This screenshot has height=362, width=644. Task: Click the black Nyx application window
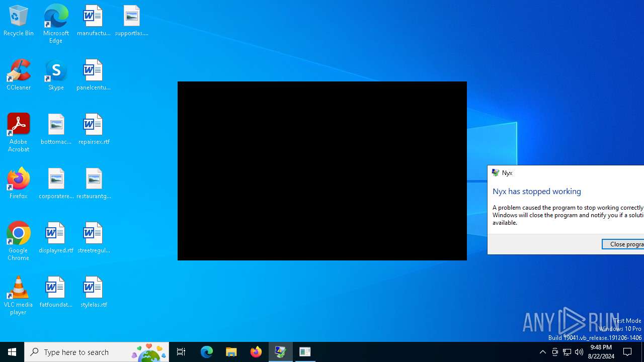(x=322, y=171)
